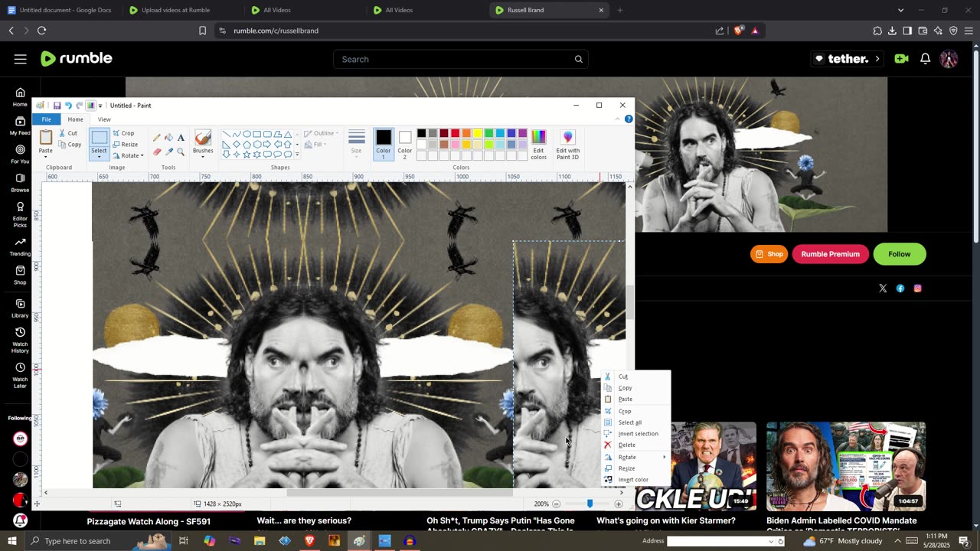
Task: Select the Magnifier tool in Paint
Action: click(x=181, y=152)
